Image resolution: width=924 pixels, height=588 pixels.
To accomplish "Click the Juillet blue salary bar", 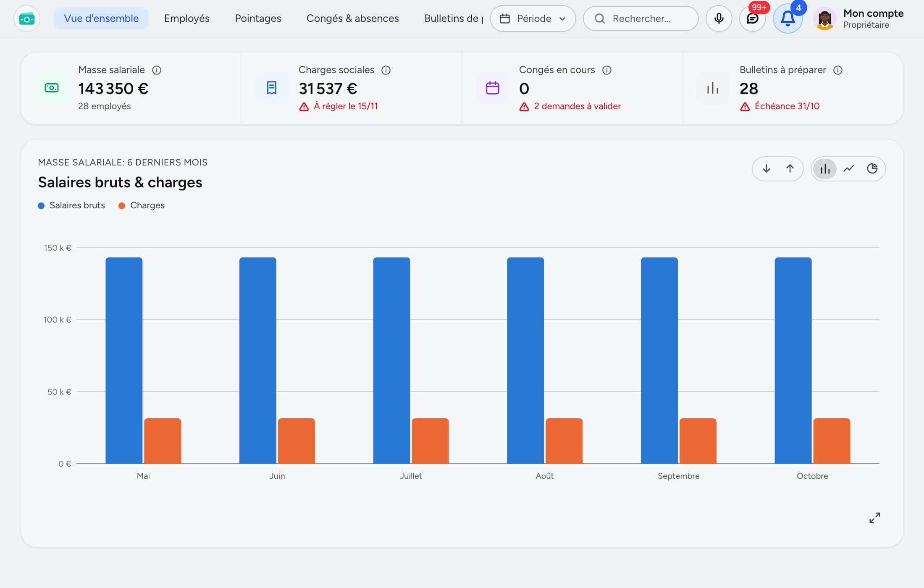I will [x=391, y=360].
